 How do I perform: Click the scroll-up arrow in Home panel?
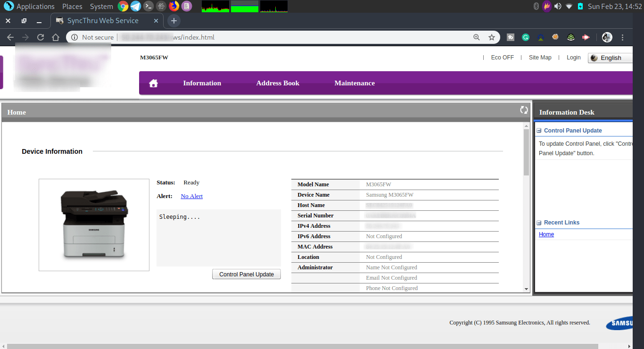click(527, 126)
